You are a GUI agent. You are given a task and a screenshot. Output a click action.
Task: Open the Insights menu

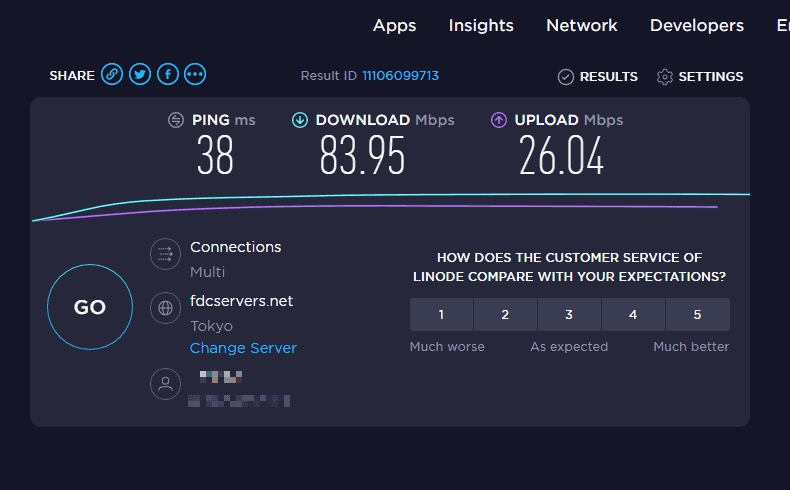point(481,26)
